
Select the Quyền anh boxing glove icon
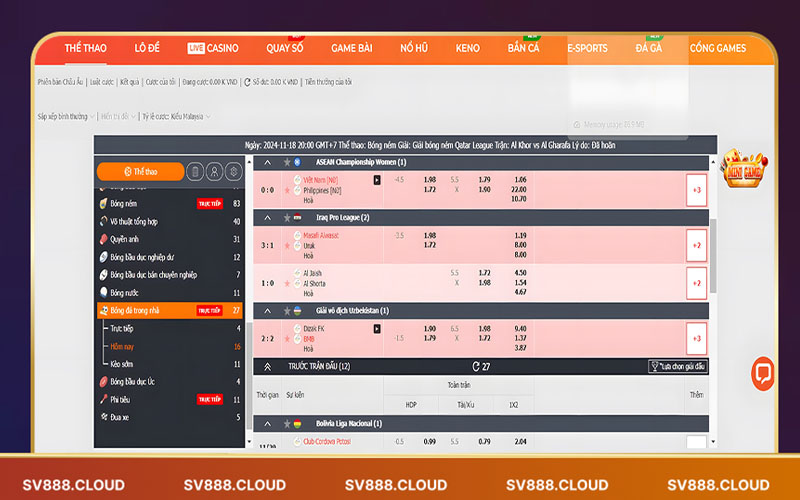click(x=104, y=239)
